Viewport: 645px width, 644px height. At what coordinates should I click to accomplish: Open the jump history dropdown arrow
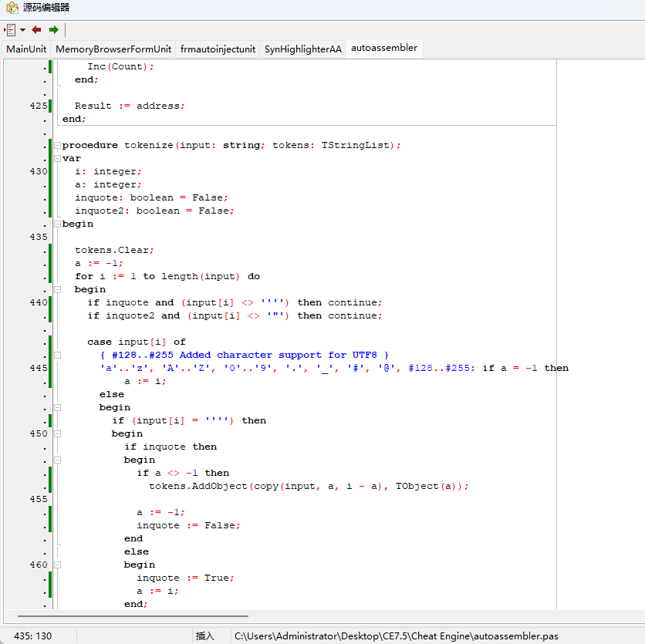(22, 30)
